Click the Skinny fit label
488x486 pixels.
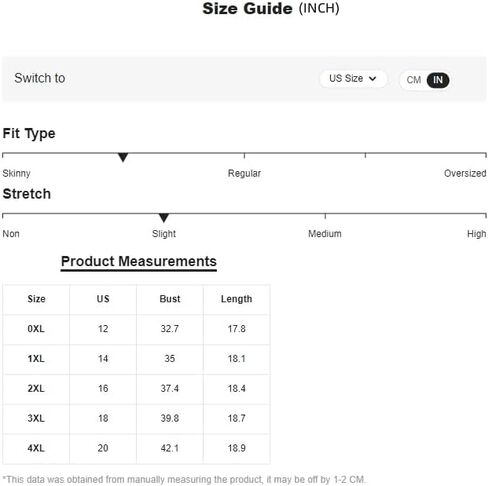click(16, 173)
